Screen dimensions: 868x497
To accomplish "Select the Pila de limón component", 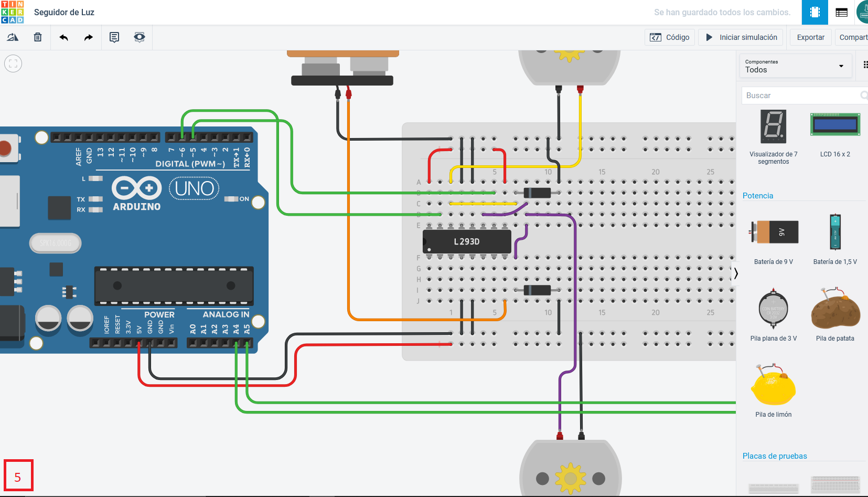I will (774, 390).
